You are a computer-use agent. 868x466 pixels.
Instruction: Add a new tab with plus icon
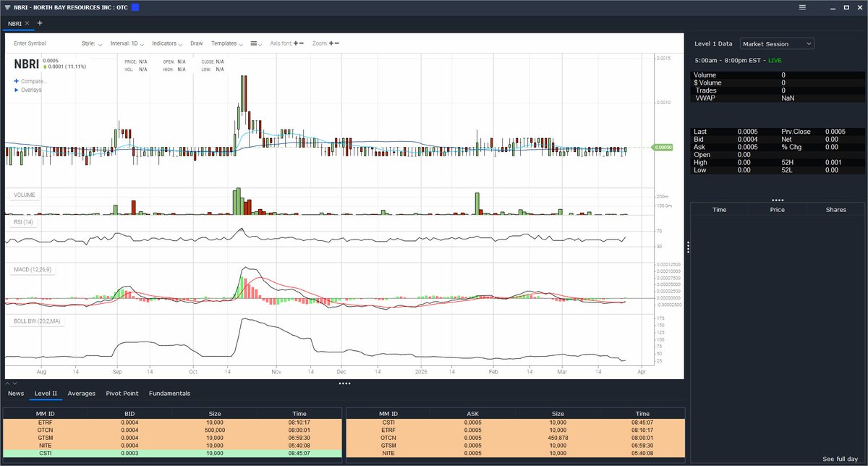pos(40,23)
